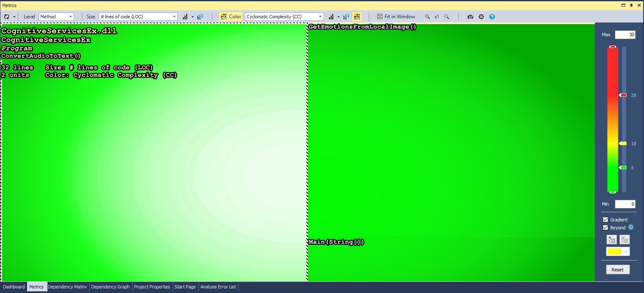
Task: Switch to the Project Properties tab
Action: point(152,287)
